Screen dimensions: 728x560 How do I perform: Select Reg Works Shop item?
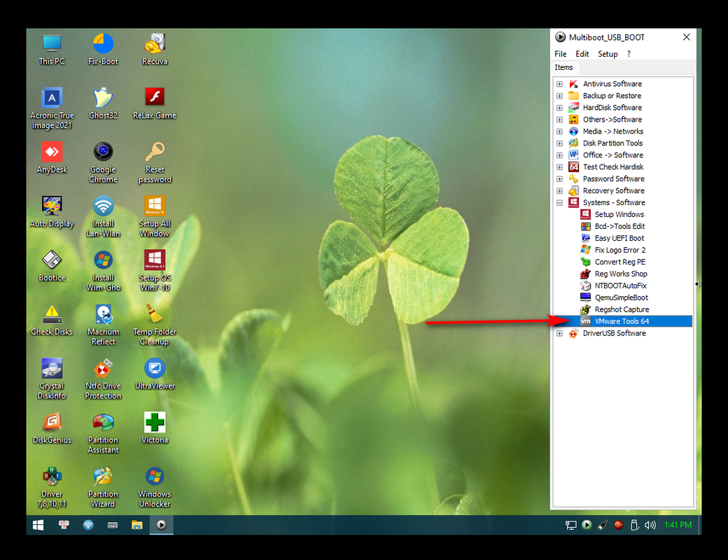click(621, 274)
